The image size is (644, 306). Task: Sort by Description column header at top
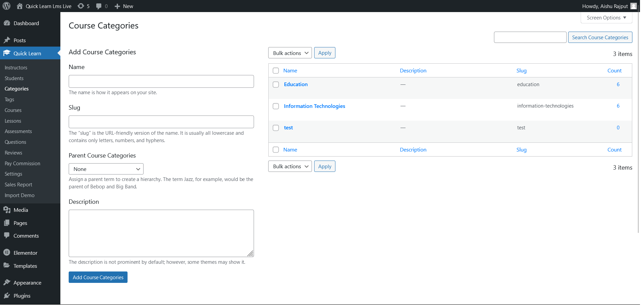pyautogui.click(x=413, y=71)
